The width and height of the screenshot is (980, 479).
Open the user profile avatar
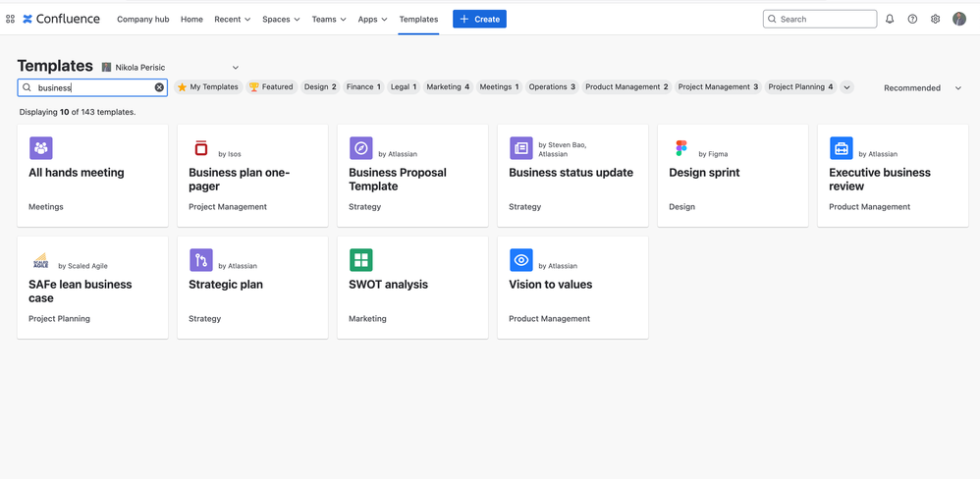pos(959,19)
